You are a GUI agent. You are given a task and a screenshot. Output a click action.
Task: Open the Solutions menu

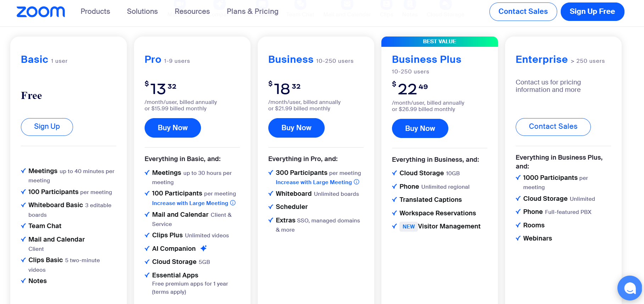tap(142, 11)
